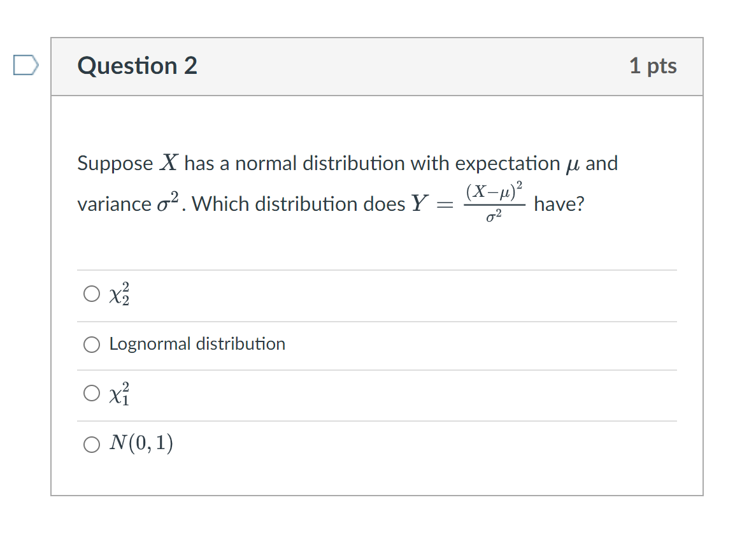Viewport: 756px width, 537px height.
Task: Choose the standard normal distribution option
Action: coord(91,443)
